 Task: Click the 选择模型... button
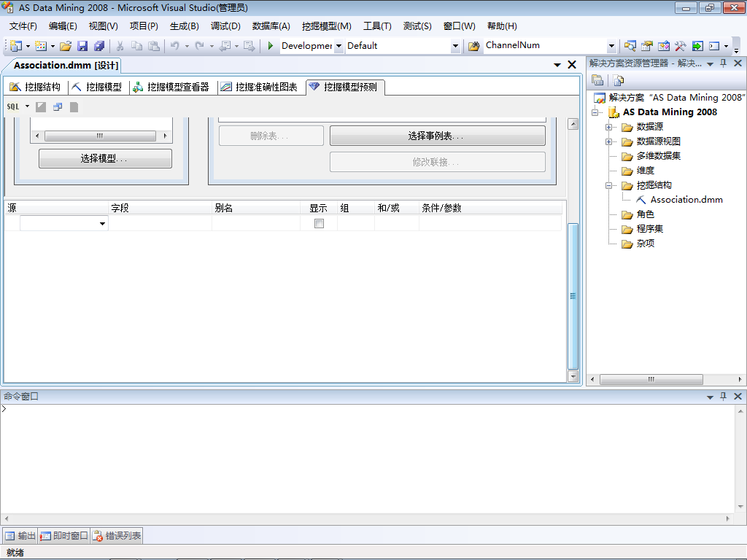click(105, 158)
